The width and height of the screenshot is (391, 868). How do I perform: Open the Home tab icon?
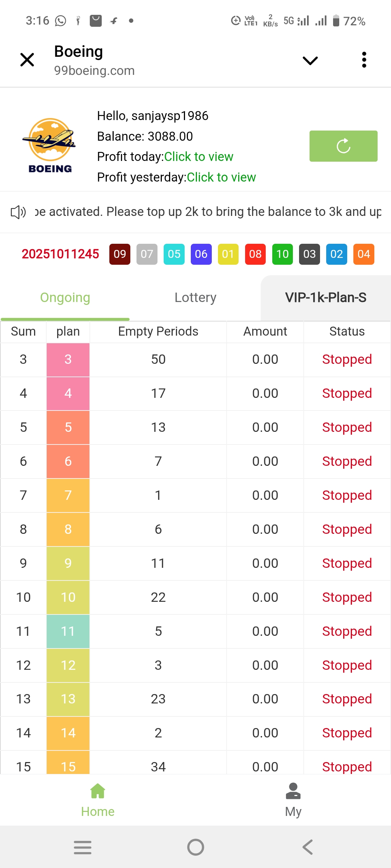[x=98, y=791]
